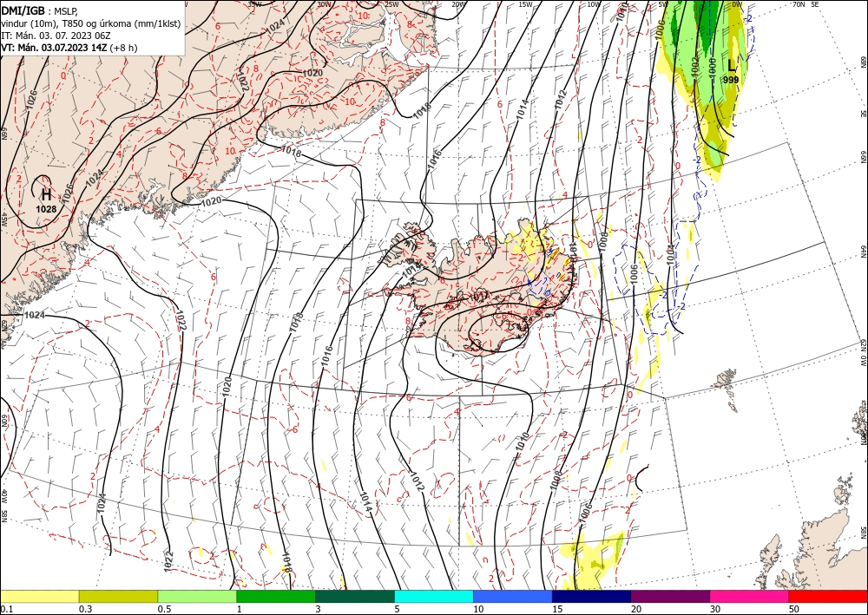Image resolution: width=868 pixels, height=615 pixels.
Task: Click the '70N' latitude label
Action: pyautogui.click(x=799, y=3)
